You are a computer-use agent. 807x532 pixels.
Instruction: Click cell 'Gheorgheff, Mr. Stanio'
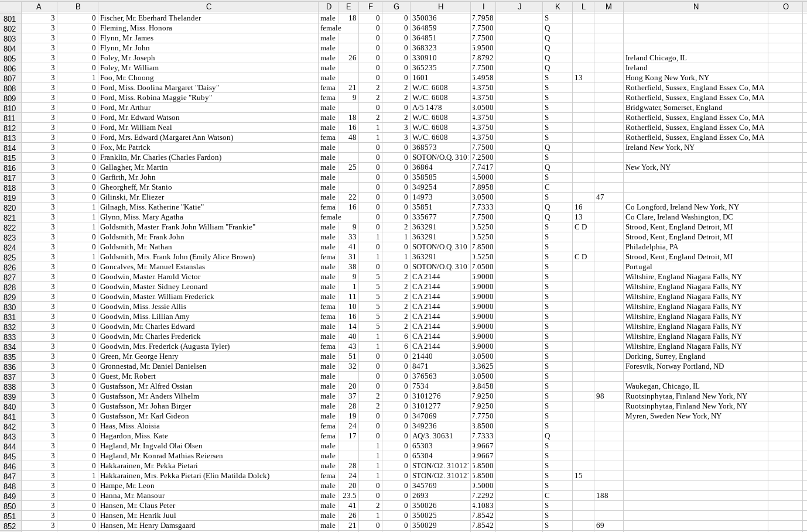pos(208,187)
